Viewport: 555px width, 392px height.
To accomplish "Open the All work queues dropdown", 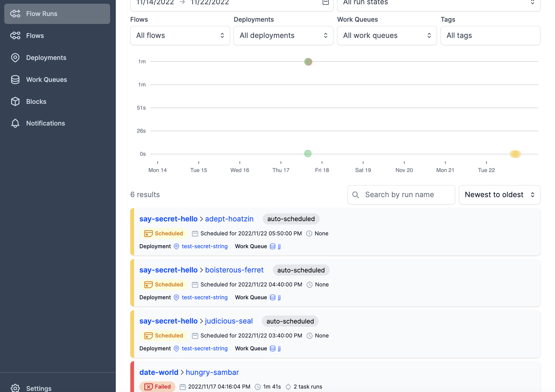I will [386, 35].
